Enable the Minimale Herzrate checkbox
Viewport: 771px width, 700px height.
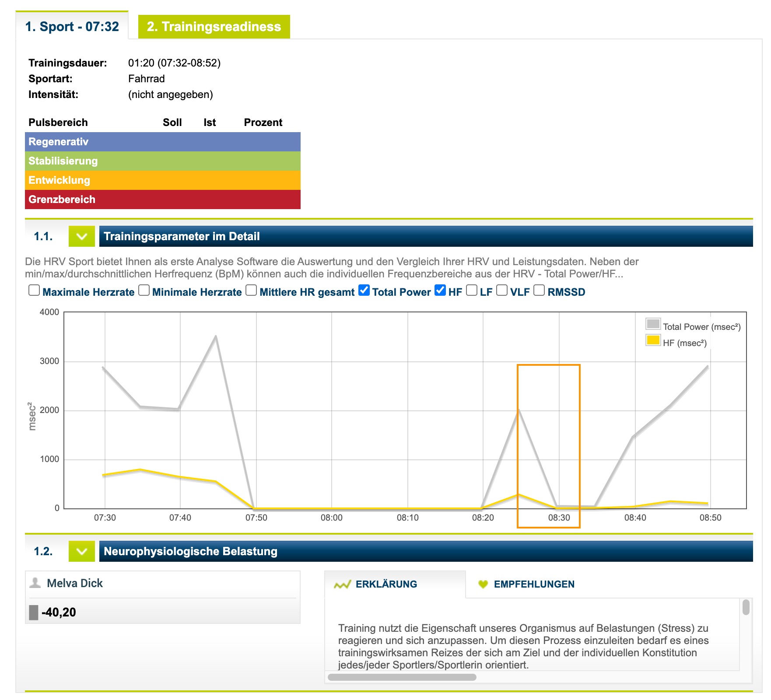(x=144, y=290)
